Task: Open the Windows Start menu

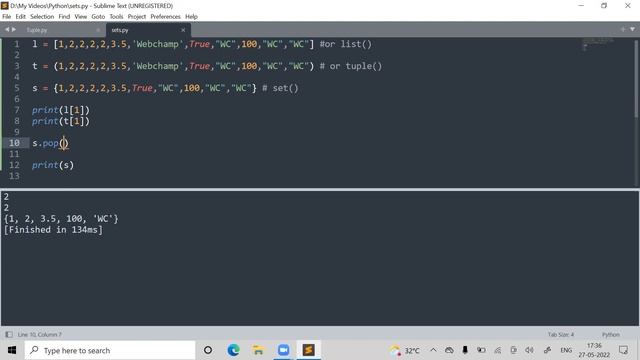Action: 12,350
